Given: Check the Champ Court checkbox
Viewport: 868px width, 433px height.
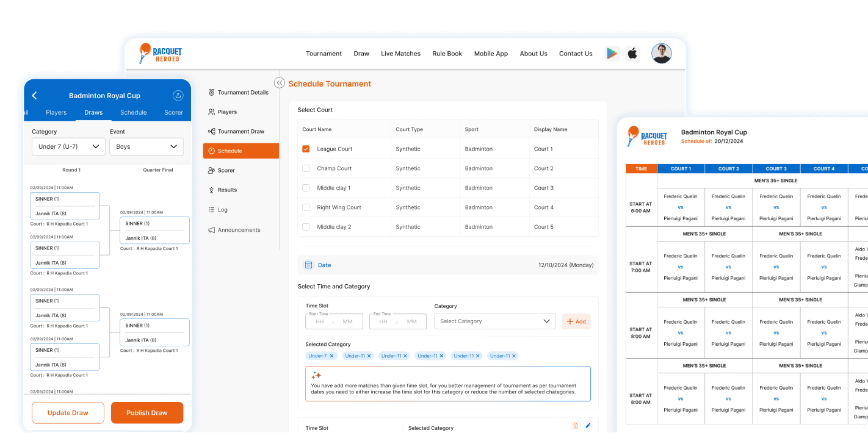Looking at the screenshot, I should click(x=306, y=168).
